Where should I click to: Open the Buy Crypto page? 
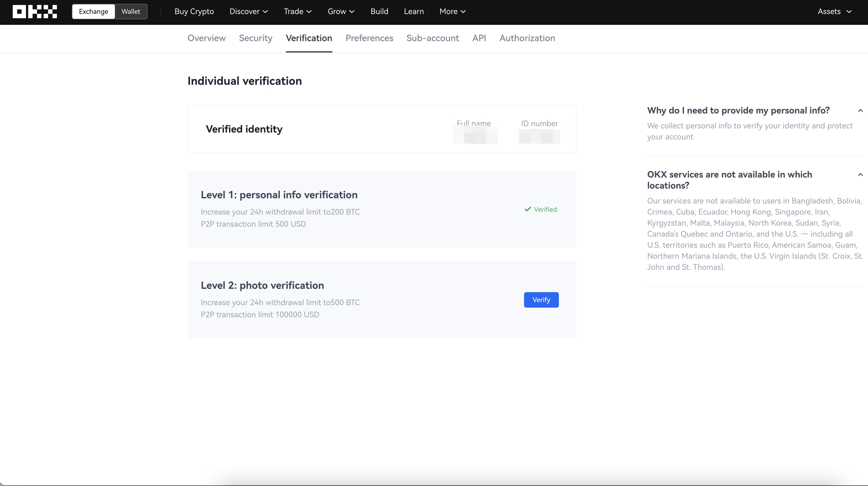tap(194, 11)
